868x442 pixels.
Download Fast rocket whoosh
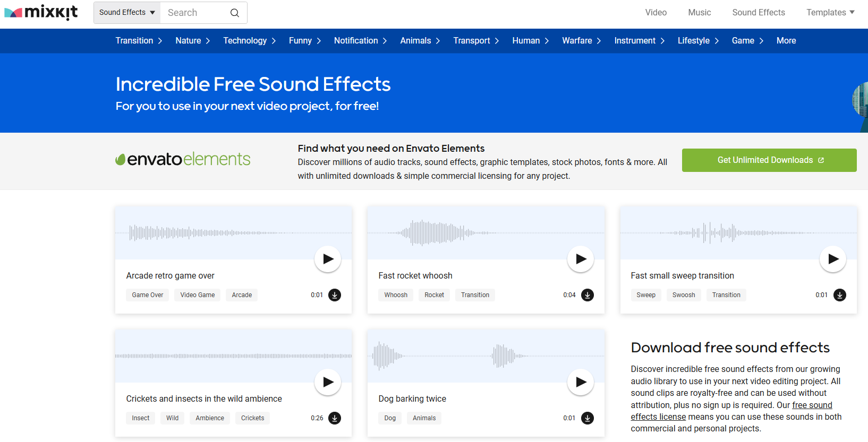pos(588,295)
